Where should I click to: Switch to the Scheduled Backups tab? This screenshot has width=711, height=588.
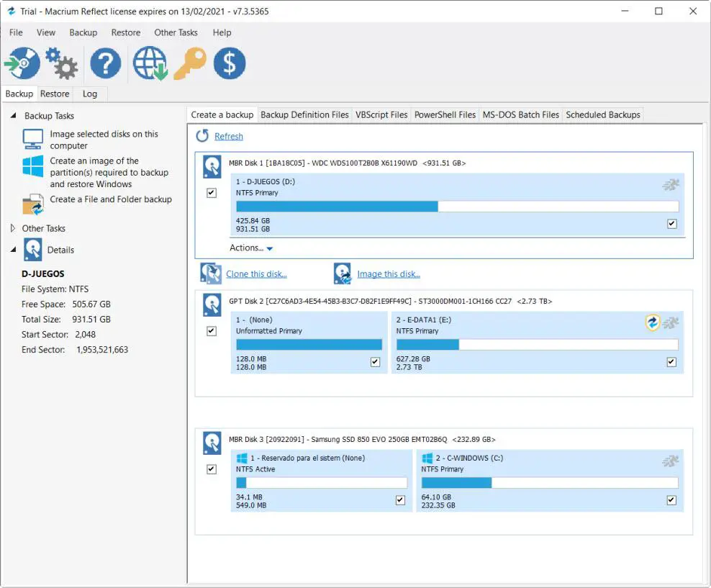coord(602,114)
